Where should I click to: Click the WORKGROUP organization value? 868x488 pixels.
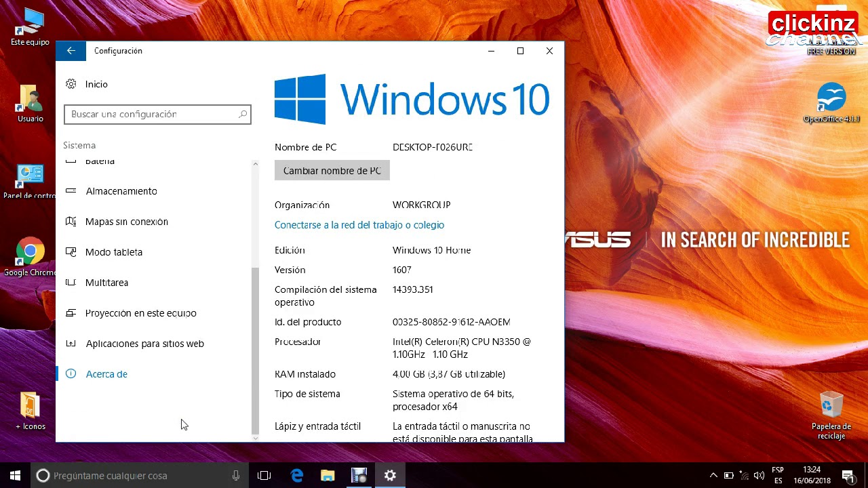pyautogui.click(x=422, y=205)
